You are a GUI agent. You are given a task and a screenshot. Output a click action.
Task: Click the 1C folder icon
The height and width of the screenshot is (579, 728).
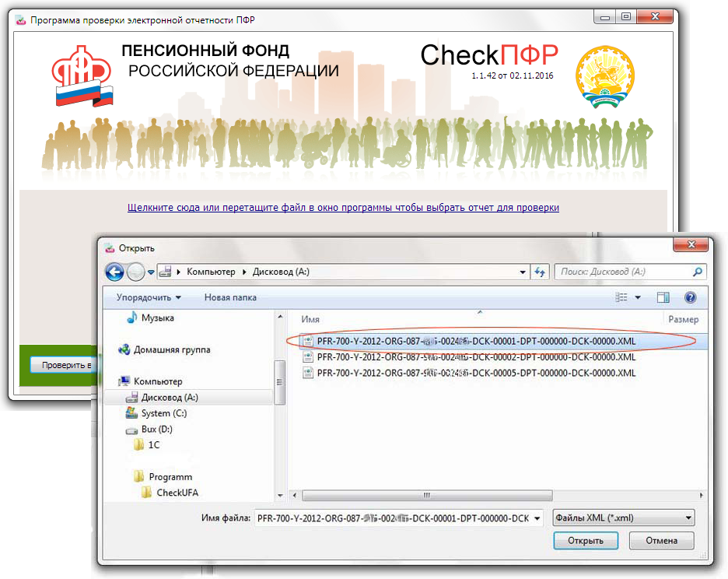click(138, 444)
